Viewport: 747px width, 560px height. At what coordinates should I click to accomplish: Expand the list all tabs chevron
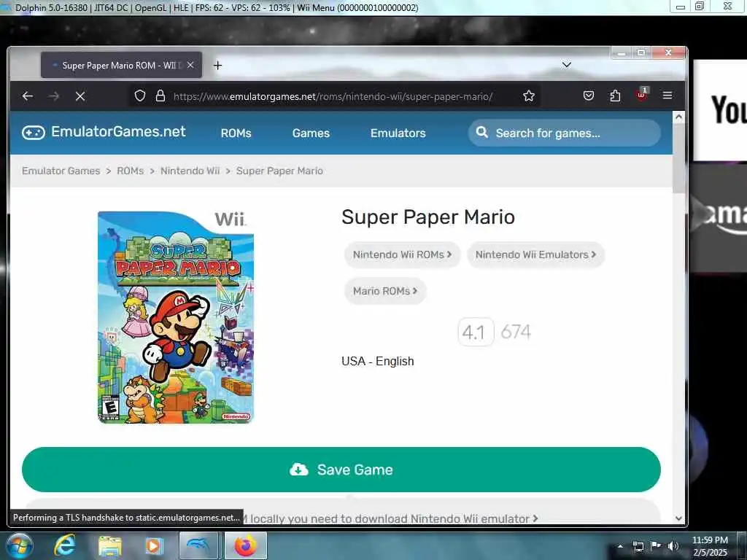click(566, 64)
